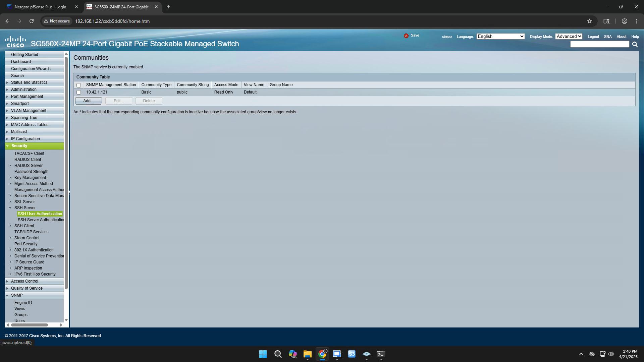Screen dimensions: 644x362
Task: Click the Cisco logo in header
Action: pos(15,42)
